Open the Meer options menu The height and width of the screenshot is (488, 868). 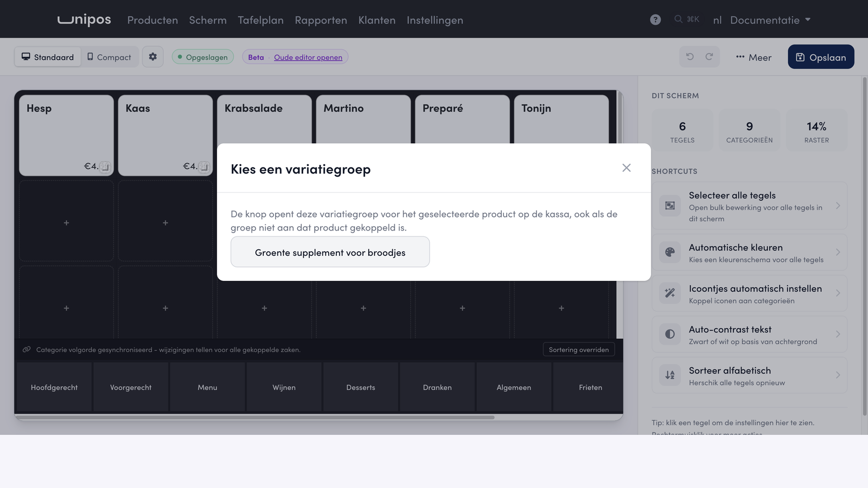(x=754, y=57)
